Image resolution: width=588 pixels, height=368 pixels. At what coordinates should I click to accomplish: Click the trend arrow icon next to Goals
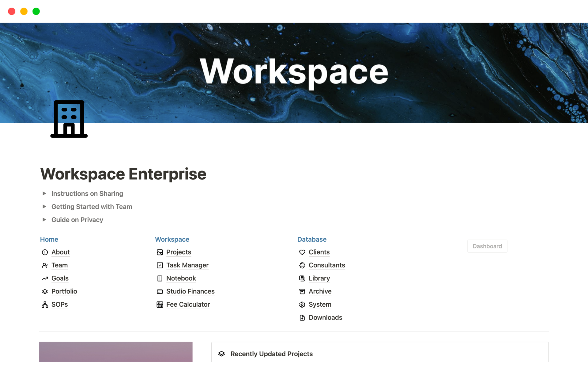[45, 278]
